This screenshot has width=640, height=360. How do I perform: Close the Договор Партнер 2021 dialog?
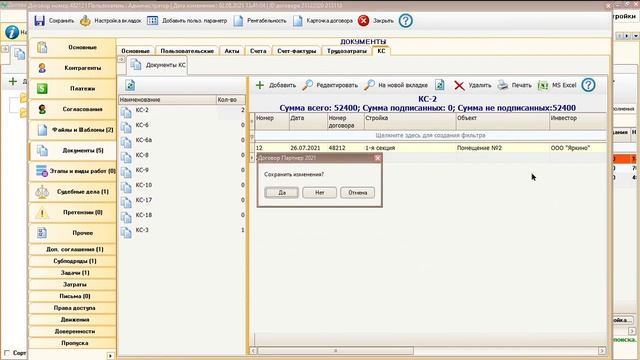(378, 158)
